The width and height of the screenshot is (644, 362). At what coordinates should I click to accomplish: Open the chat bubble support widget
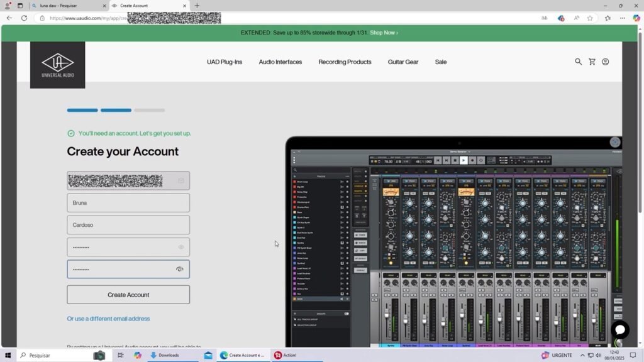tap(620, 329)
